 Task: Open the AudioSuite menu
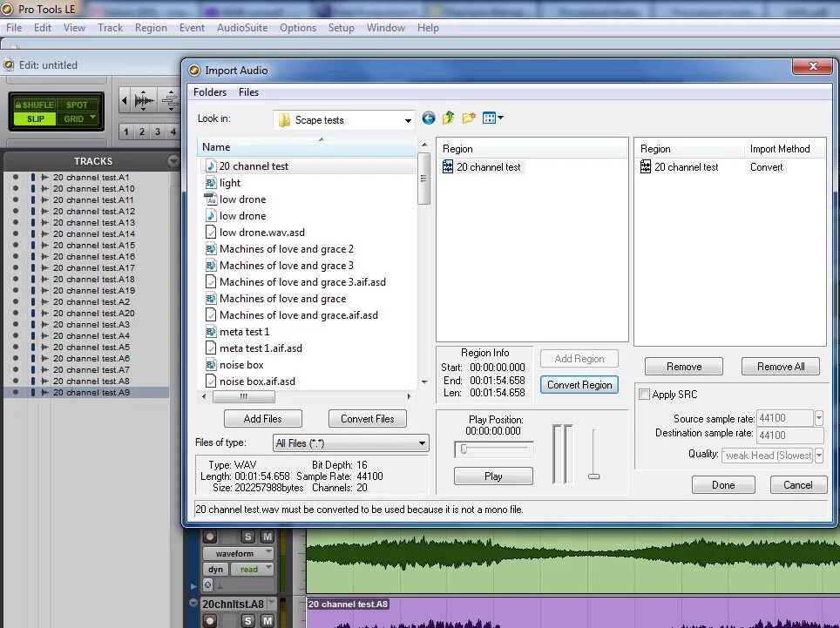(242, 28)
